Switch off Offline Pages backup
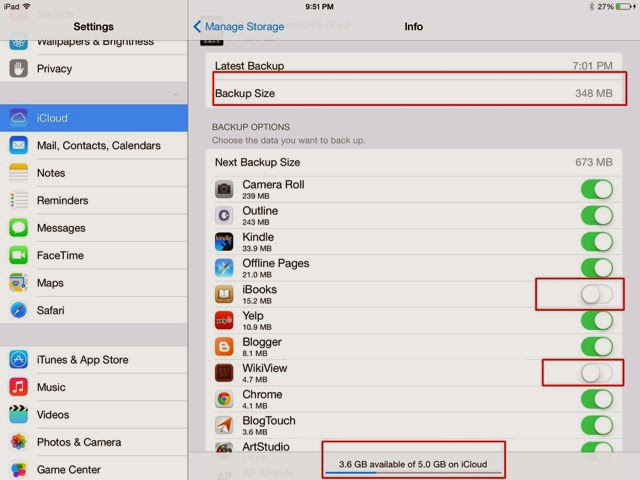The width and height of the screenshot is (640, 480). tap(597, 268)
